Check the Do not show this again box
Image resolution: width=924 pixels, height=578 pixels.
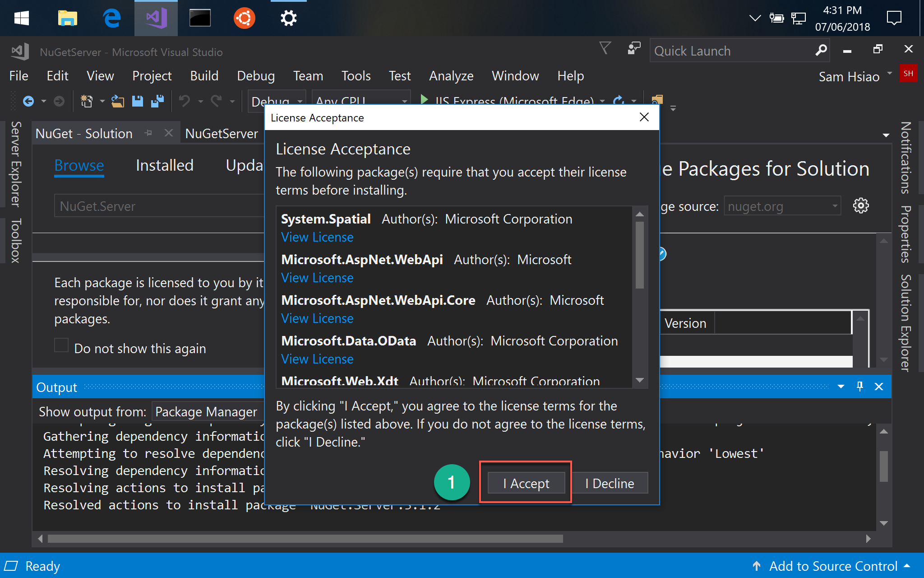61,347
